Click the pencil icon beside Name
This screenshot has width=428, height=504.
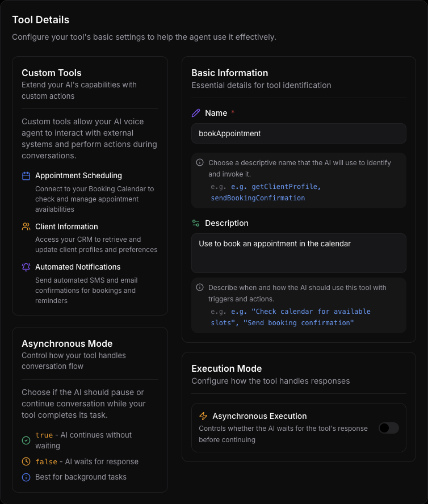[196, 113]
